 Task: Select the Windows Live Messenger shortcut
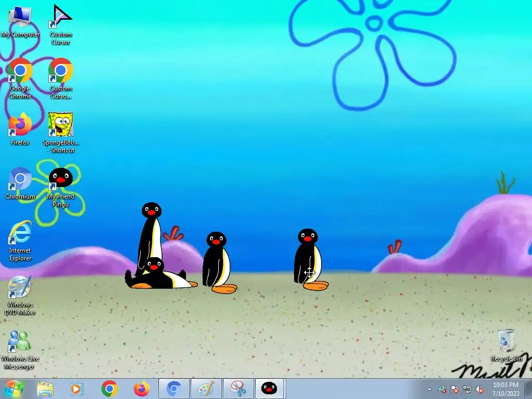tap(20, 349)
